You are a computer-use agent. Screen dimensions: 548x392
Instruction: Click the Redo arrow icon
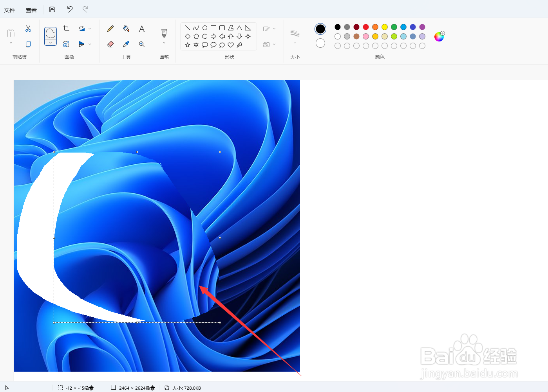[85, 9]
